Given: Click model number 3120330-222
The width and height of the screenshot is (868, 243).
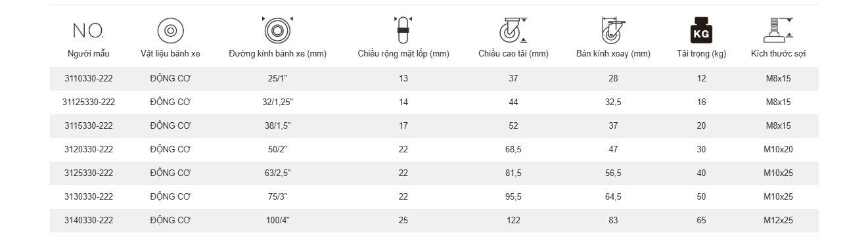Looking at the screenshot, I should 89,150.
